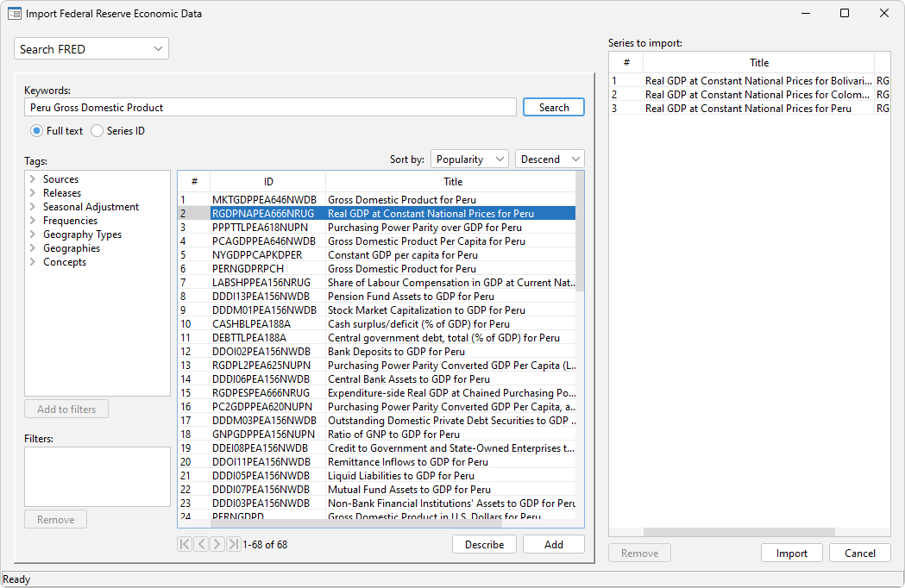This screenshot has width=905, height=588.
Task: Select row MKTGDPPEA646NWDB
Action: point(376,200)
